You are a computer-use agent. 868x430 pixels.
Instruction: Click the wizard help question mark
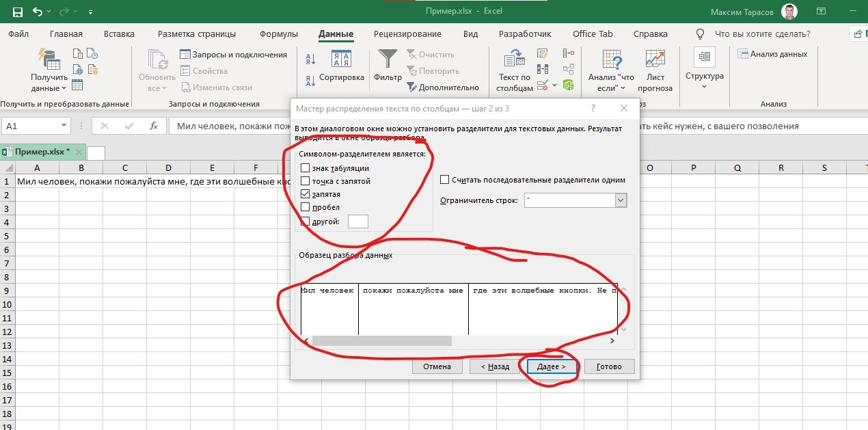point(593,108)
